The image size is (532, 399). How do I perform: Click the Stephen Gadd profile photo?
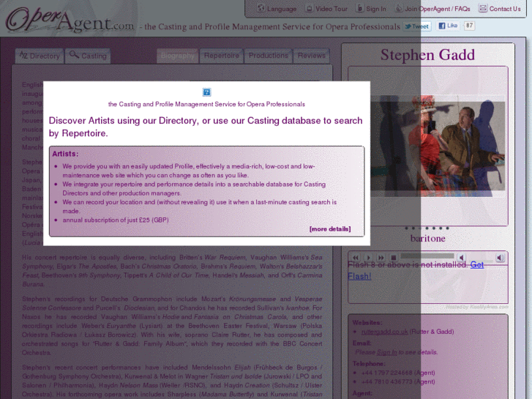point(438,146)
